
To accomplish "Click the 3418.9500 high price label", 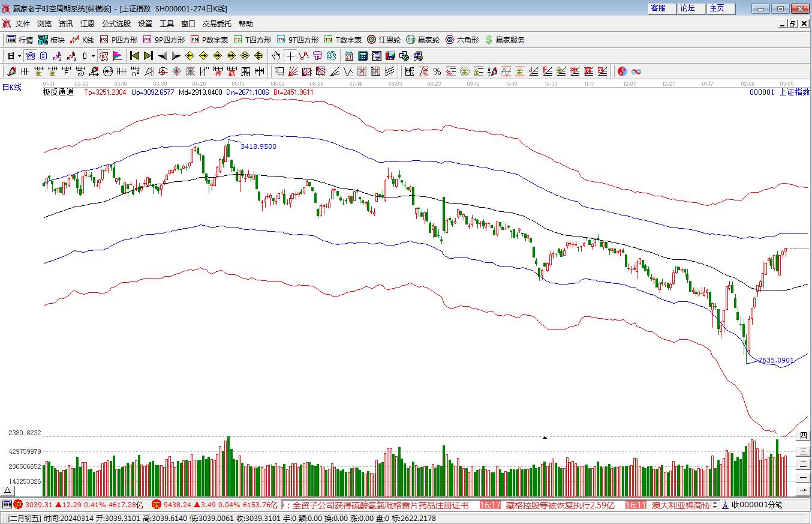I will coord(258,146).
